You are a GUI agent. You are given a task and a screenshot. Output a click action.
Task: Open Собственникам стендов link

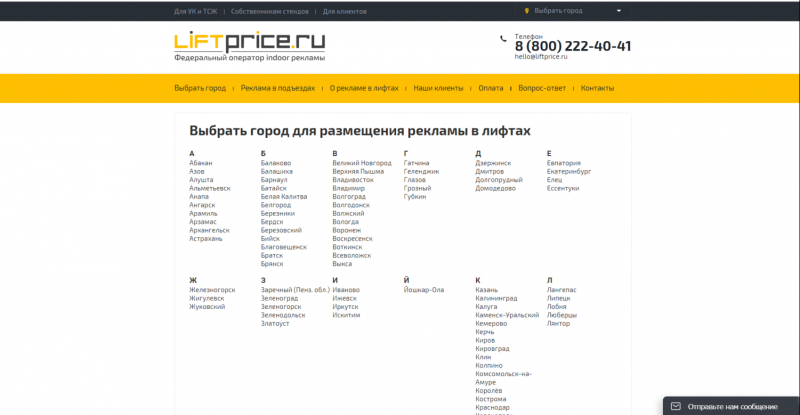pyautogui.click(x=269, y=11)
